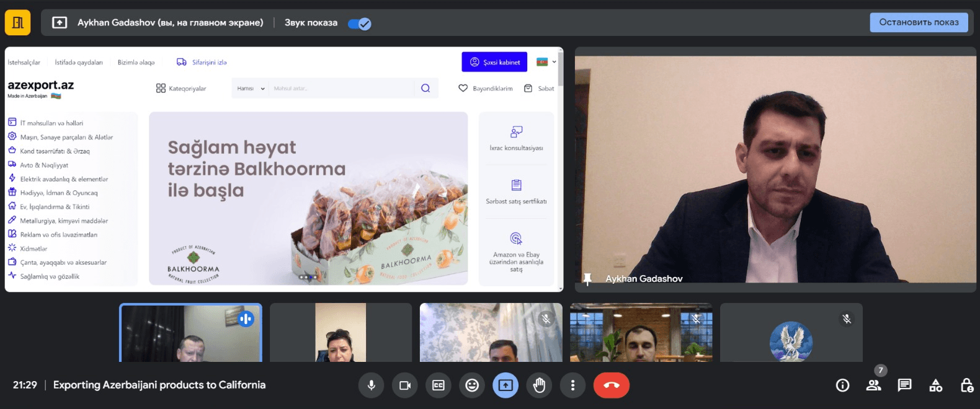Turn off the camera button
The width and height of the screenshot is (980, 409).
(x=405, y=385)
